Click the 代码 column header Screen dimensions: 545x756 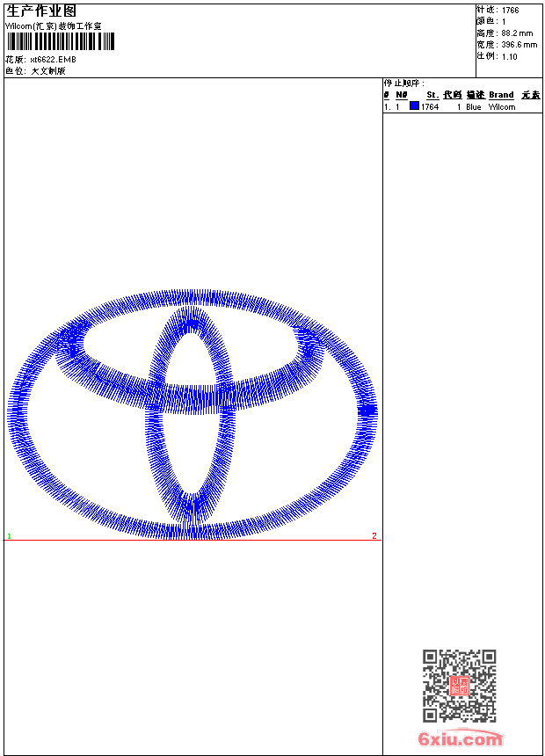[x=452, y=95]
